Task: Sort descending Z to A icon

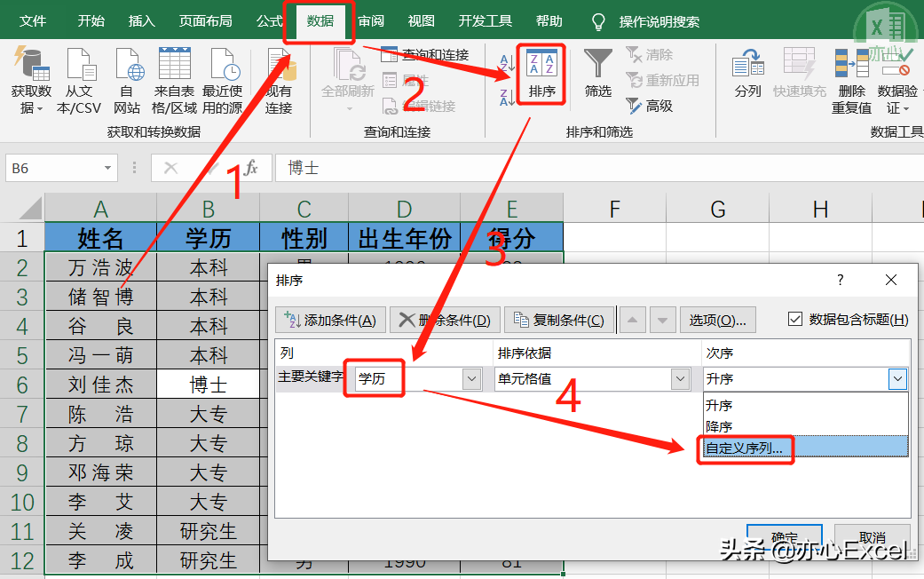Action: [x=507, y=98]
